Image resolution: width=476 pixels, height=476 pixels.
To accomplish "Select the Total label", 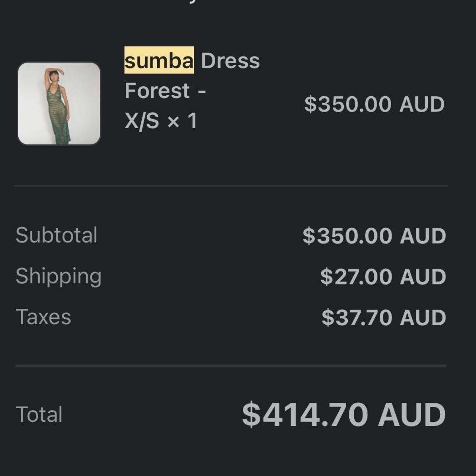I will tap(39, 414).
